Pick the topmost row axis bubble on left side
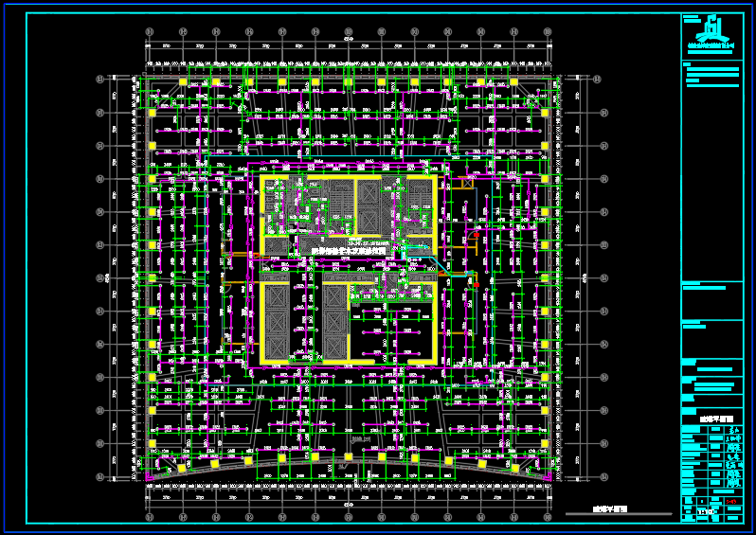 (x=99, y=80)
